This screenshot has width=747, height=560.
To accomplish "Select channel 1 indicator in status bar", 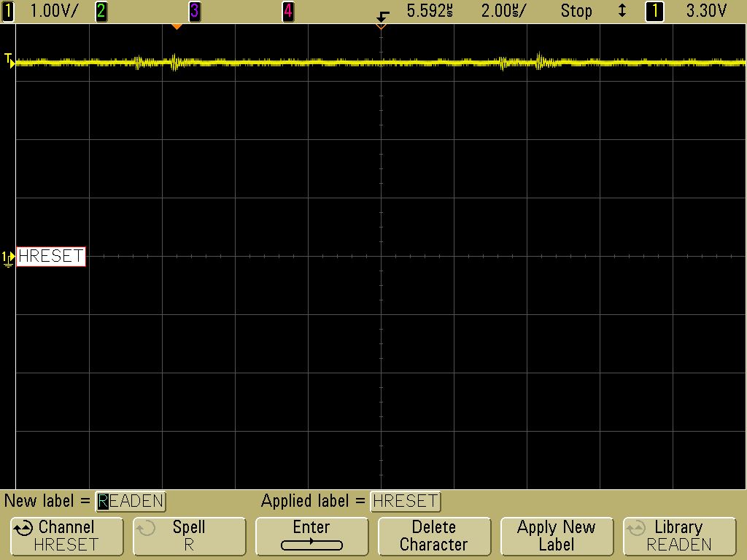I will [x=7, y=11].
